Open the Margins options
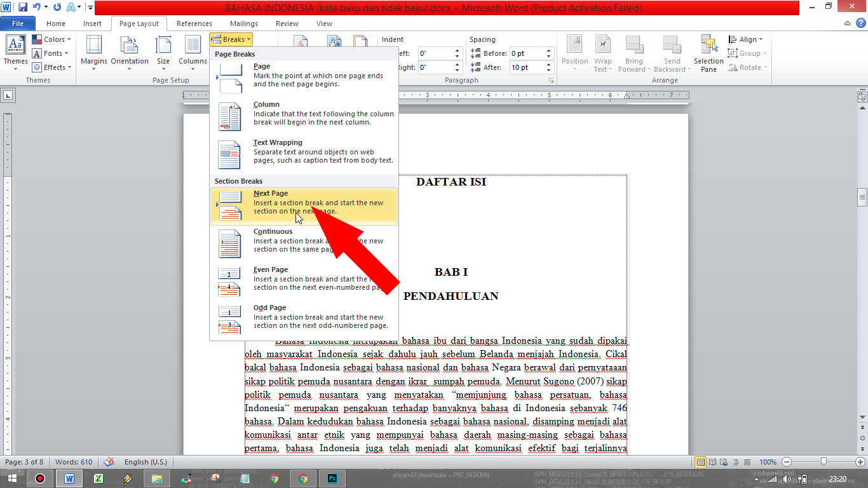Image resolution: width=868 pixels, height=488 pixels. click(x=94, y=52)
